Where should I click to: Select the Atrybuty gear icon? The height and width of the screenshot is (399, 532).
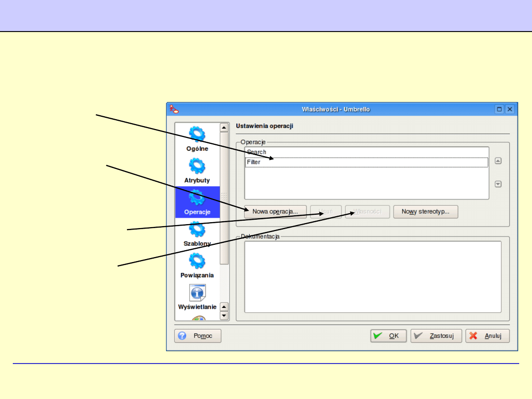197,166
